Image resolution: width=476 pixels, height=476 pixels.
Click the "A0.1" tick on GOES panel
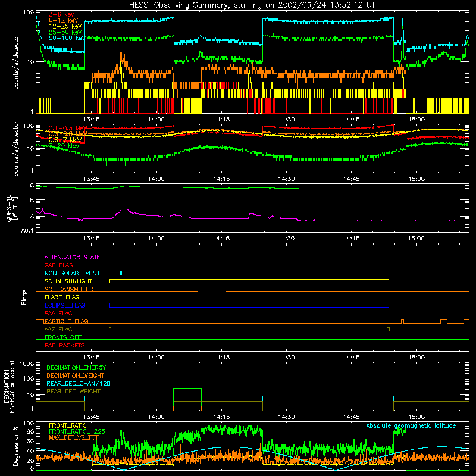(x=27, y=231)
